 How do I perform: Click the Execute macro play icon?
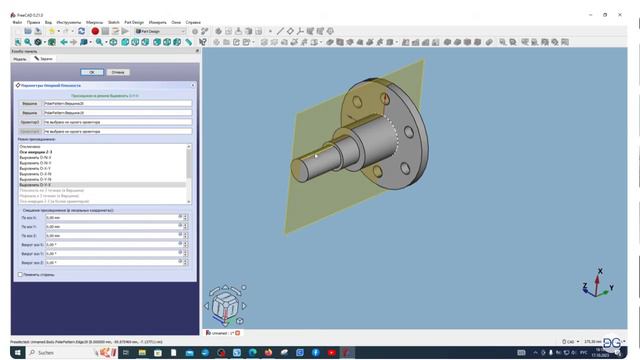pos(125,31)
